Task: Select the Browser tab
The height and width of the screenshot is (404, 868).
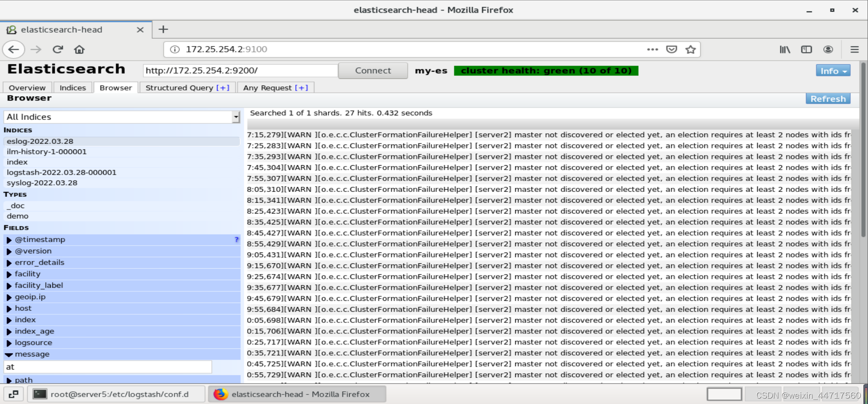Action: click(x=116, y=88)
